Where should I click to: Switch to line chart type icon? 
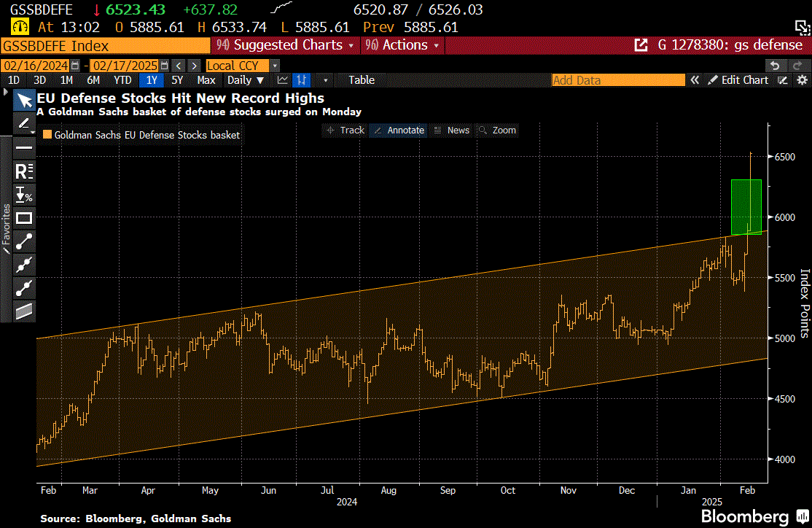[283, 80]
